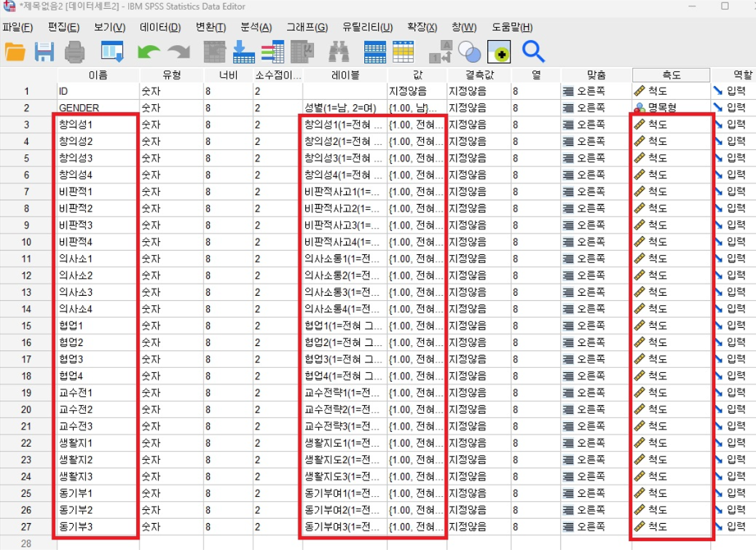This screenshot has width=756, height=550.
Task: Select variable name cell 의사소4
Action: coord(98,309)
